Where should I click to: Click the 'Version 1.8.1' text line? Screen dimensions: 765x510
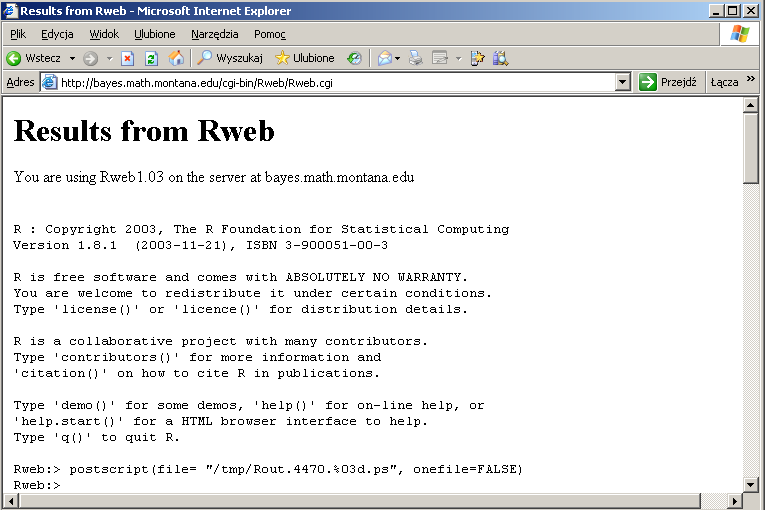pos(201,245)
